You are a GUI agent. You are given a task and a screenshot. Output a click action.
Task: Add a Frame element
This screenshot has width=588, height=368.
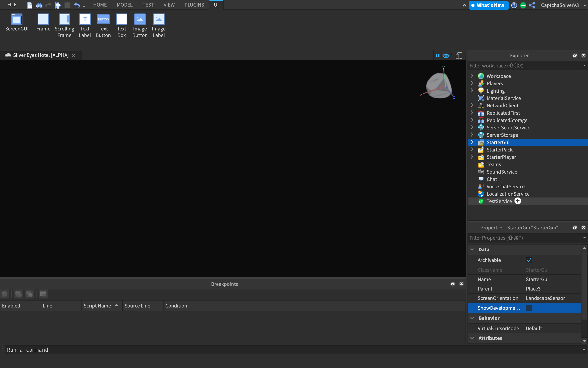(x=43, y=22)
